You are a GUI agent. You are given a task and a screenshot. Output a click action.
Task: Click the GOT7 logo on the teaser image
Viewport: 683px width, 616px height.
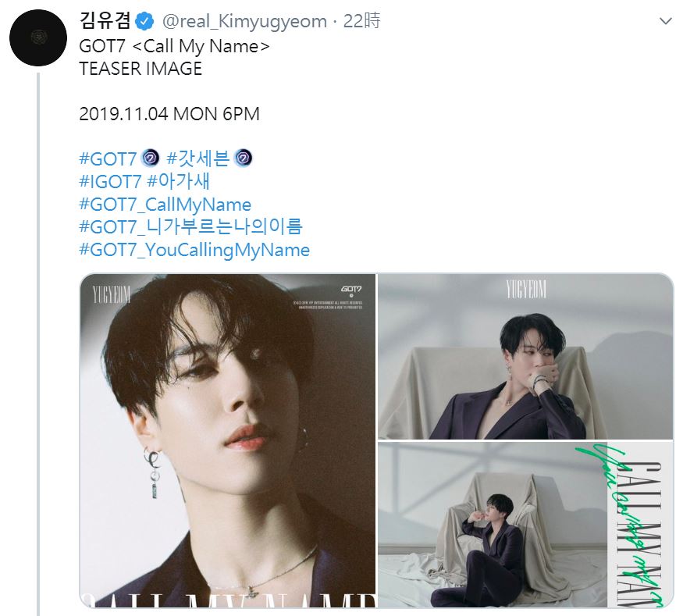pos(351,290)
